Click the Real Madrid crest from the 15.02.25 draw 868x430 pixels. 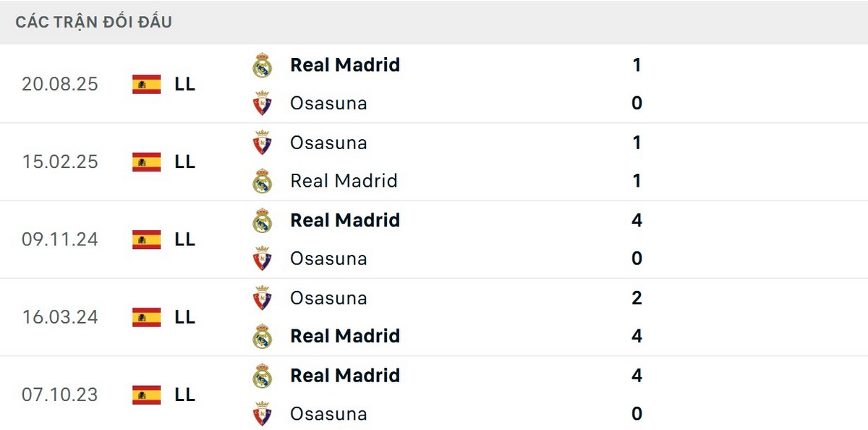pos(262,181)
